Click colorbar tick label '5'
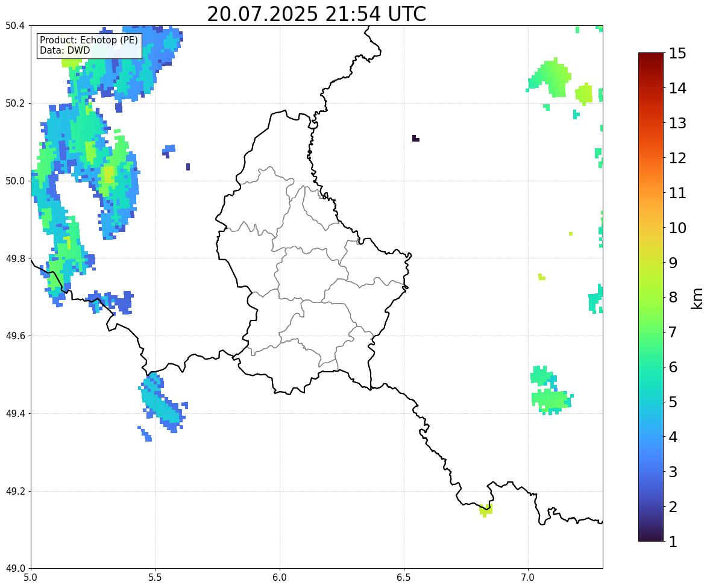 point(673,402)
